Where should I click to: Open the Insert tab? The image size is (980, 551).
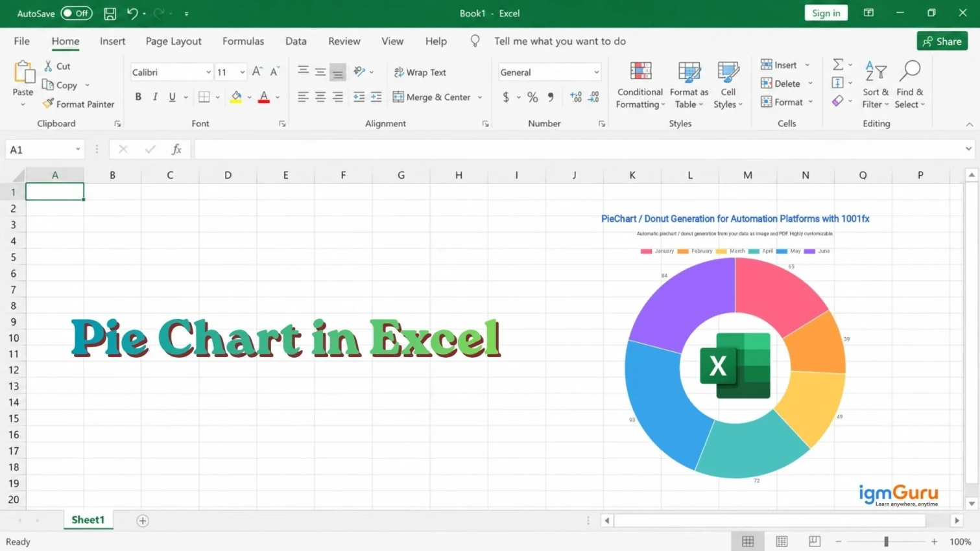point(112,41)
